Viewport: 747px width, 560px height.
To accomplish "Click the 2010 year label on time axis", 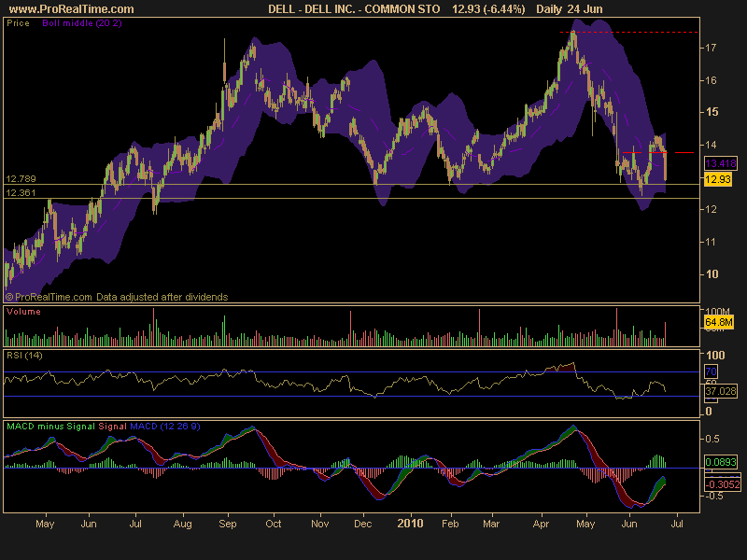I will pyautogui.click(x=410, y=524).
